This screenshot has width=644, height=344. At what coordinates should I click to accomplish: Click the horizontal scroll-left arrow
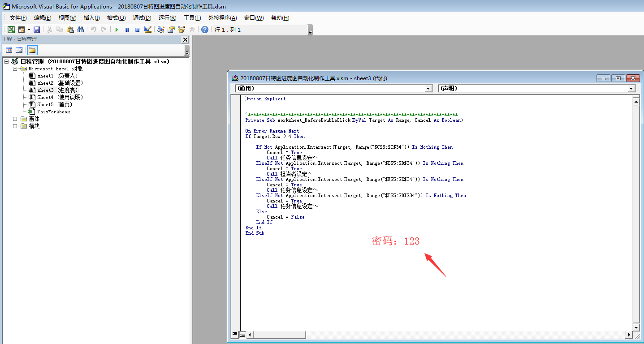pos(250,335)
